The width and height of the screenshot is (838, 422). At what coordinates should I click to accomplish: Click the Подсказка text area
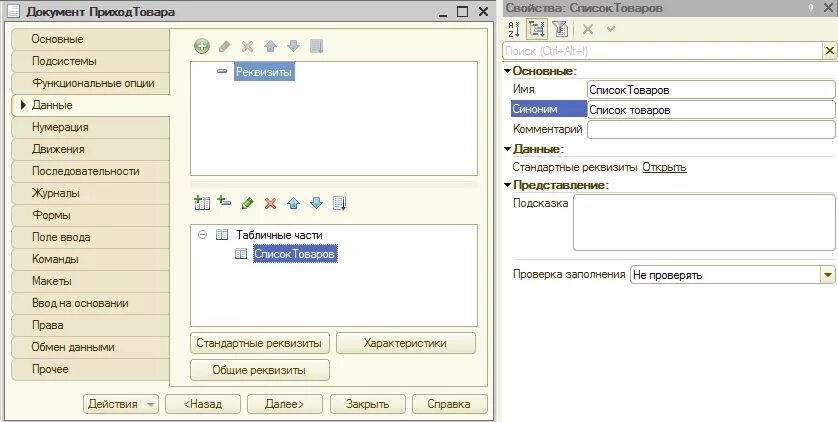[x=704, y=223]
